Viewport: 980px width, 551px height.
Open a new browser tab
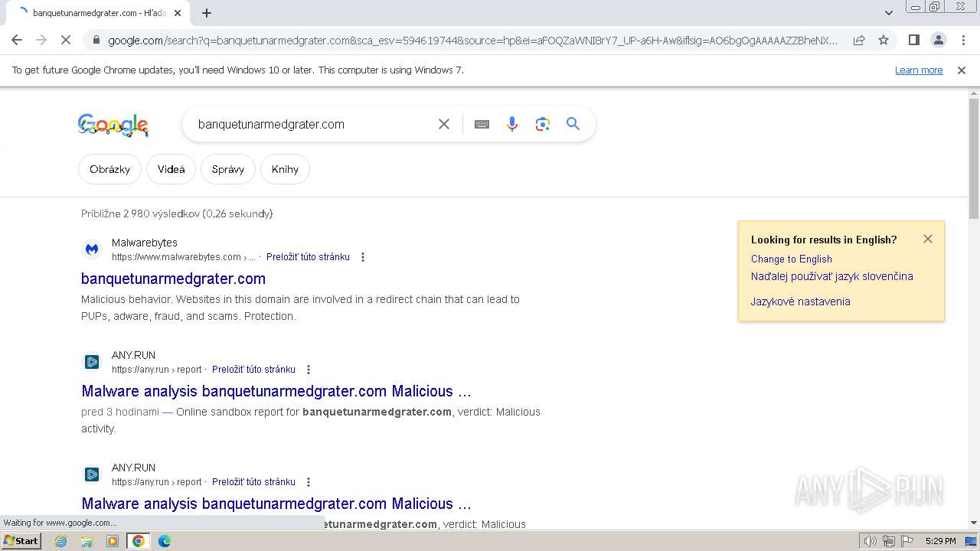(x=207, y=13)
